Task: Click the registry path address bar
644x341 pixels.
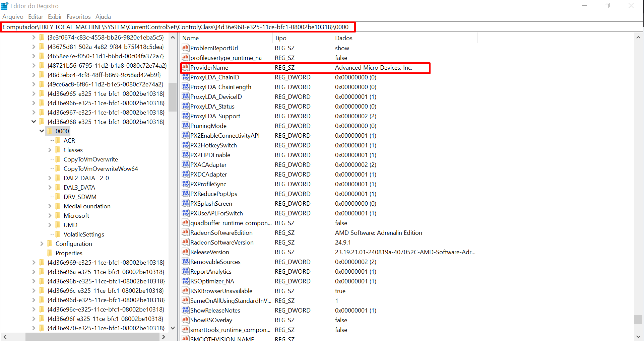Action: (322, 27)
